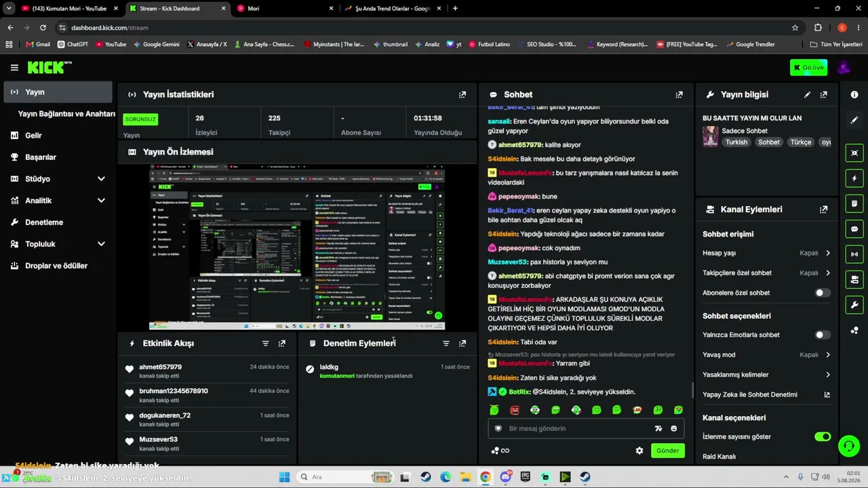Viewport: 868px width, 488px height.
Task: Open the Hesap yaşı setting
Action: [766, 253]
